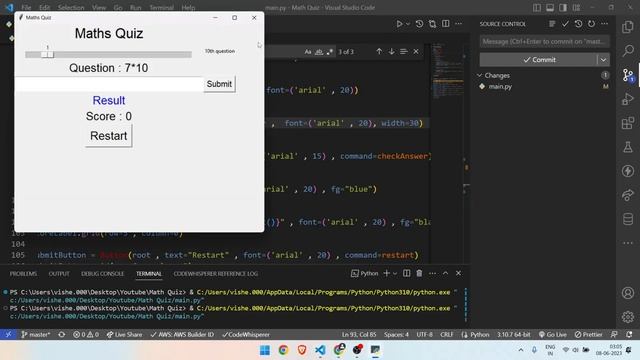
Task: Open the Accounts icon
Action: click(x=628, y=293)
